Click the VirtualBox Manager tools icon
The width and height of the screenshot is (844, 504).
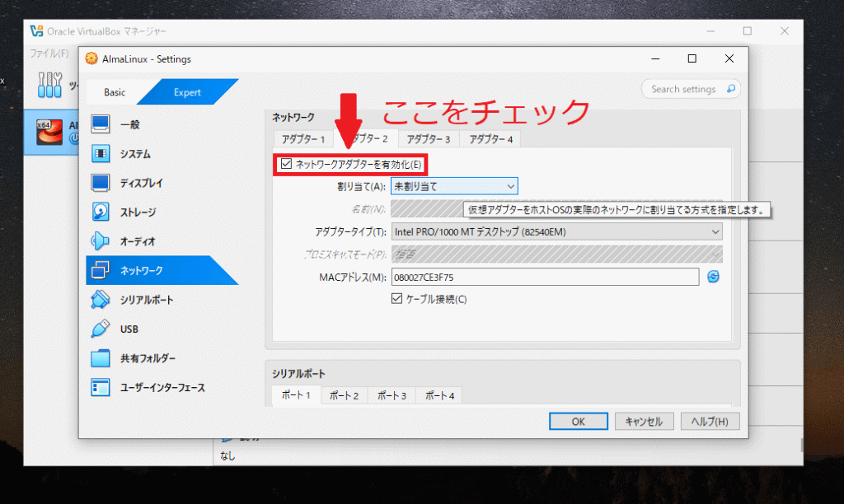50,85
